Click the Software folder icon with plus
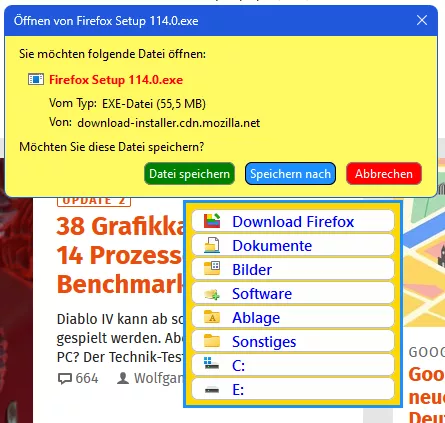 coord(212,294)
